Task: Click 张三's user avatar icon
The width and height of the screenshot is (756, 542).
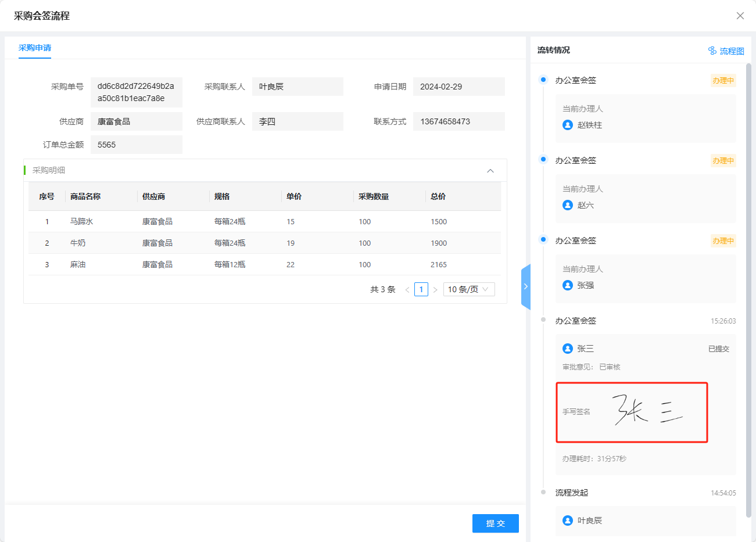Action: coord(568,349)
